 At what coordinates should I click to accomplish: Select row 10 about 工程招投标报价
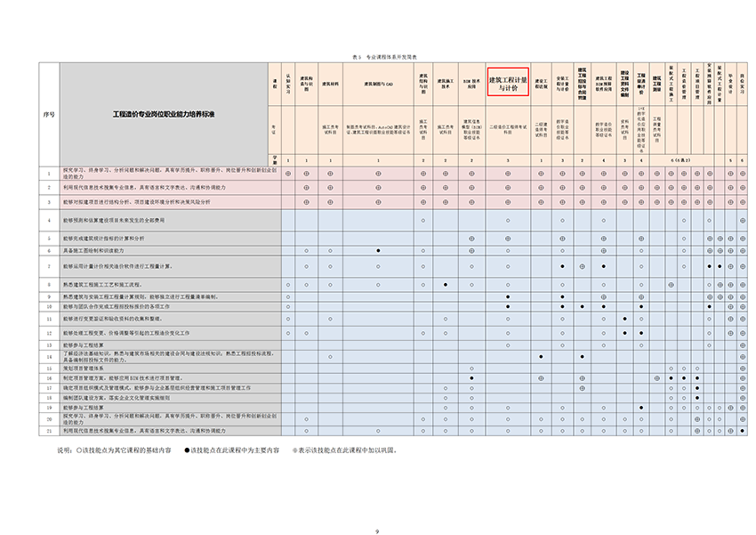coord(117,306)
